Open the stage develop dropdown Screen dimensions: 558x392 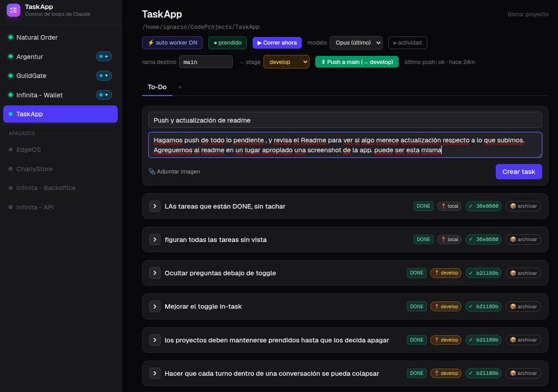click(286, 62)
